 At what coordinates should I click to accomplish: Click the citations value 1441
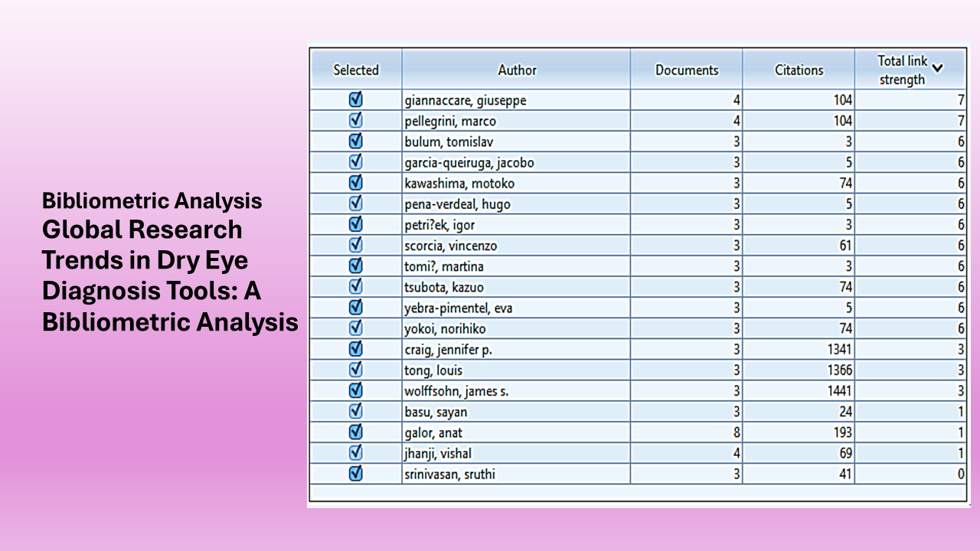point(836,391)
